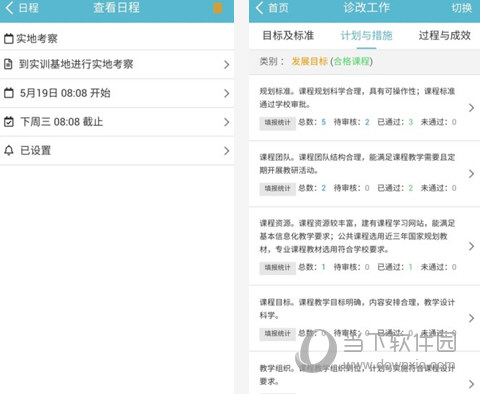480x394 pixels.
Task: Tap 已通过: 2 under 课程团队
Action: coord(395,188)
